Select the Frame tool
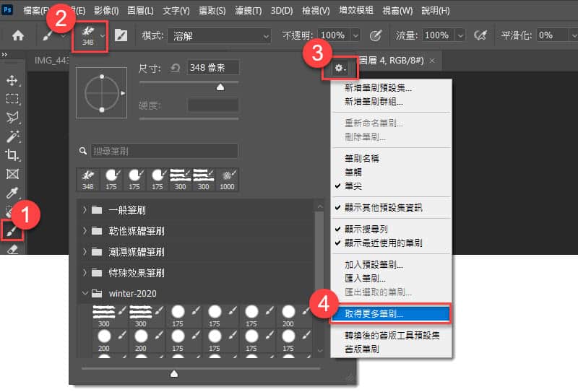This screenshot has height=392, width=578. pos(12,174)
